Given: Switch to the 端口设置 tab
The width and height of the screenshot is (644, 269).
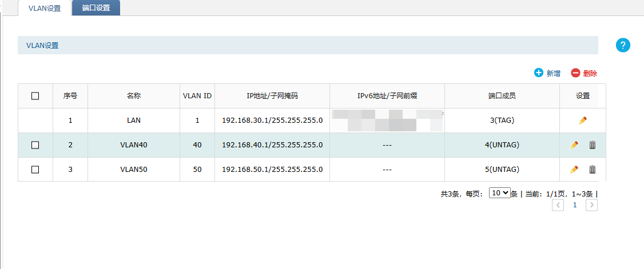Looking at the screenshot, I should click(96, 8).
